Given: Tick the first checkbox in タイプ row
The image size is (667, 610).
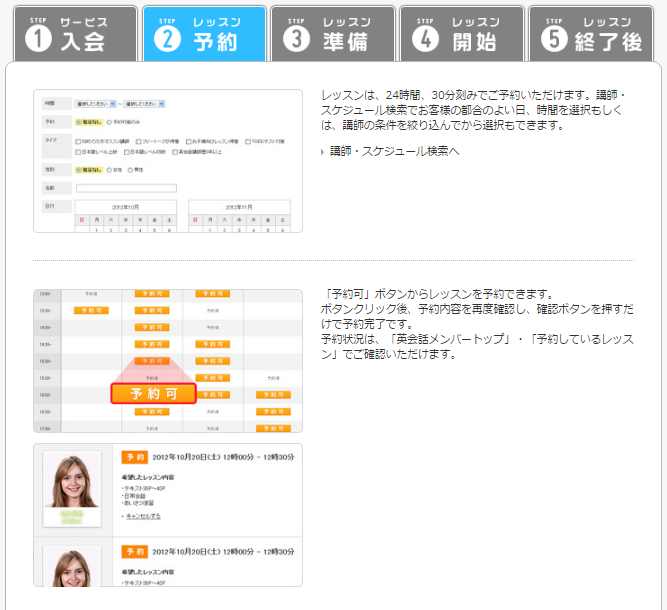Looking at the screenshot, I should [79, 142].
